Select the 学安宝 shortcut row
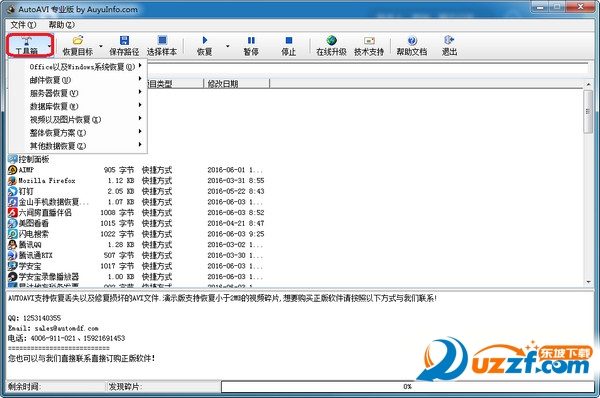 coord(136,266)
